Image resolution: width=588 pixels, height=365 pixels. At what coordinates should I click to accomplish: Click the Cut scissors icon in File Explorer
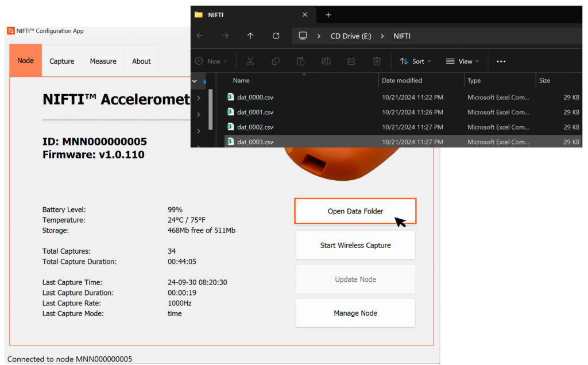pyautogui.click(x=250, y=61)
